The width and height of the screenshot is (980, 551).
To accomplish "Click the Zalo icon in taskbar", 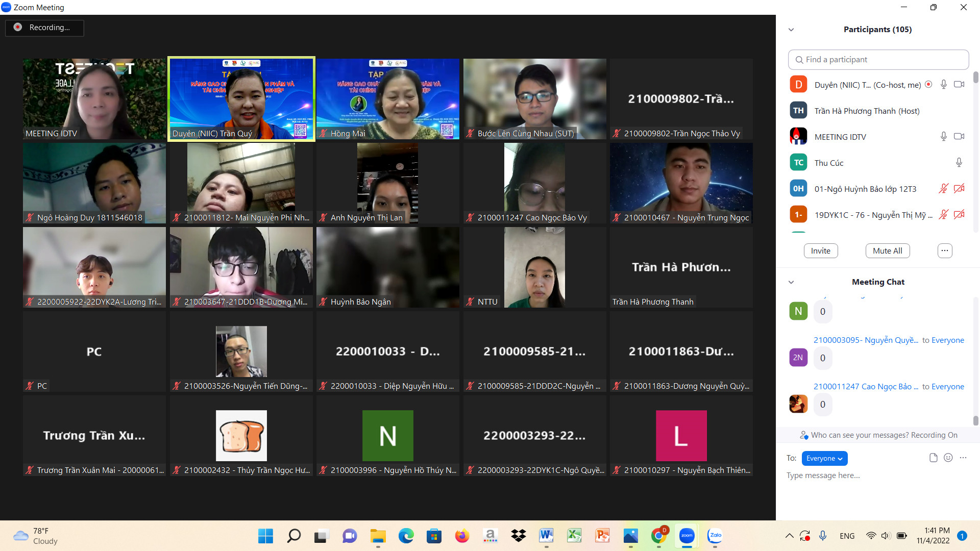I will [715, 536].
